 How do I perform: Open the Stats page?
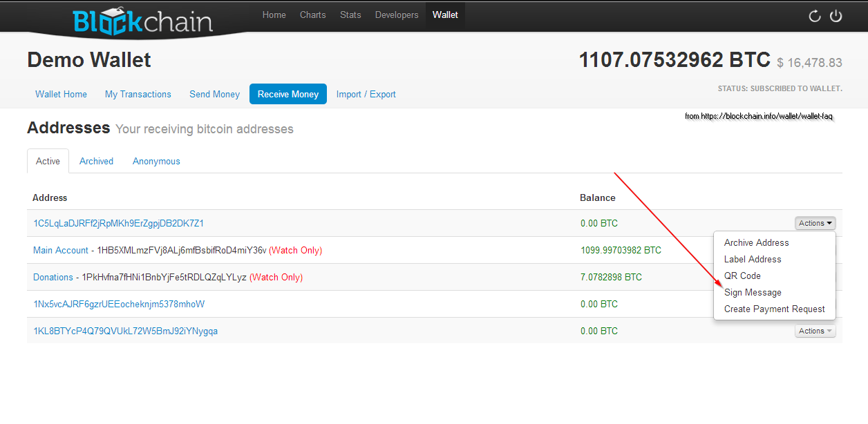tap(350, 15)
